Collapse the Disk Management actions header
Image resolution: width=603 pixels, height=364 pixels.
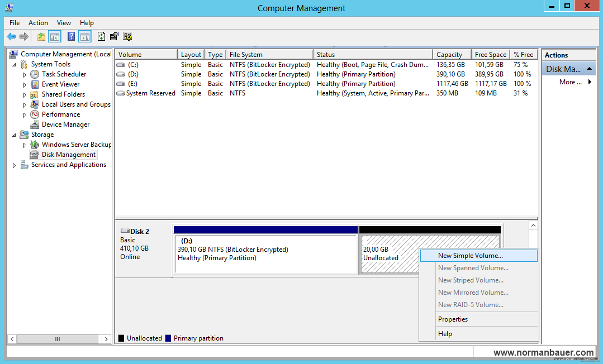coord(589,69)
